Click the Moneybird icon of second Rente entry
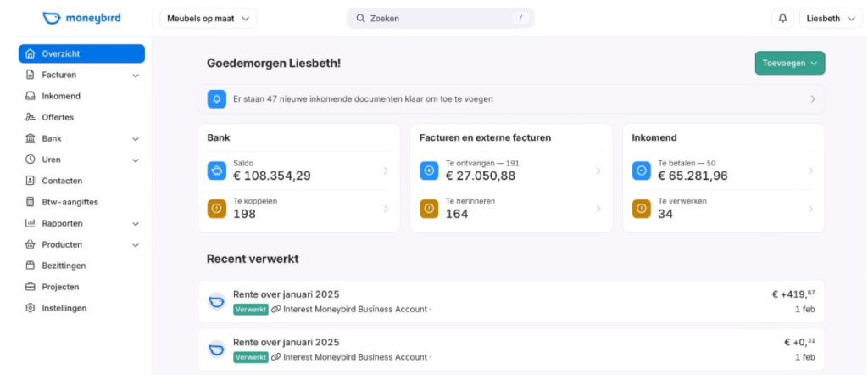The image size is (868, 375). 216,350
